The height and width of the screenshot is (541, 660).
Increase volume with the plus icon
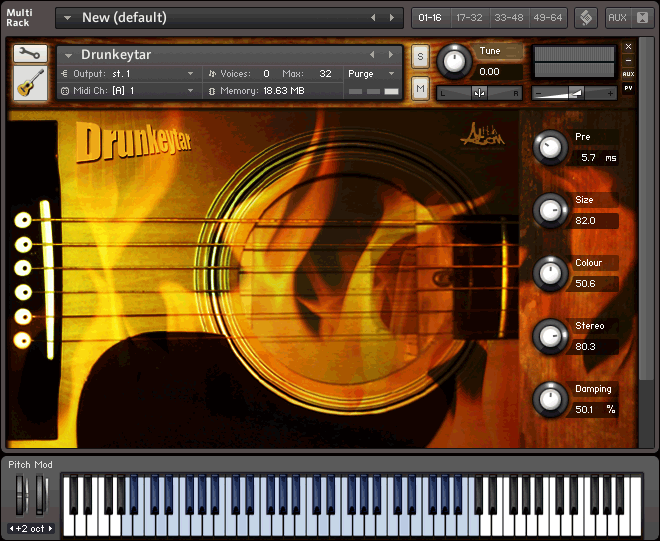click(610, 93)
